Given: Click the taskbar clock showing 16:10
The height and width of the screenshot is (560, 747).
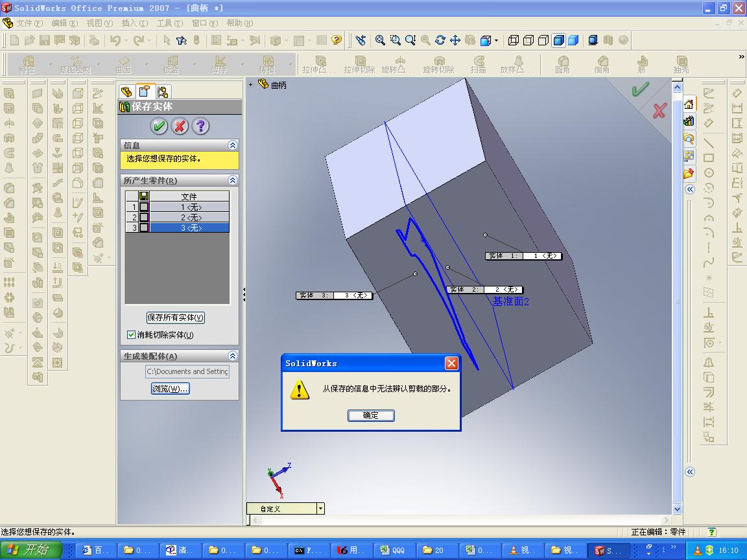Looking at the screenshot, I should (x=728, y=550).
